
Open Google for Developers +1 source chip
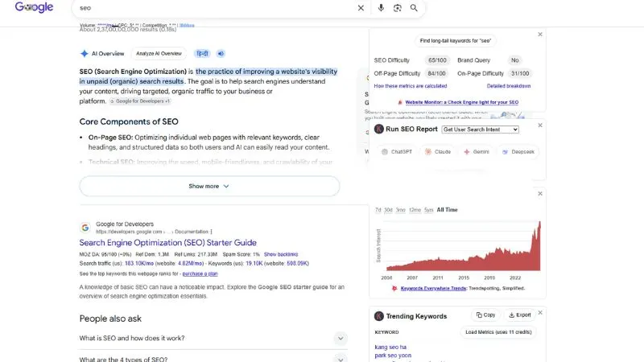point(140,101)
